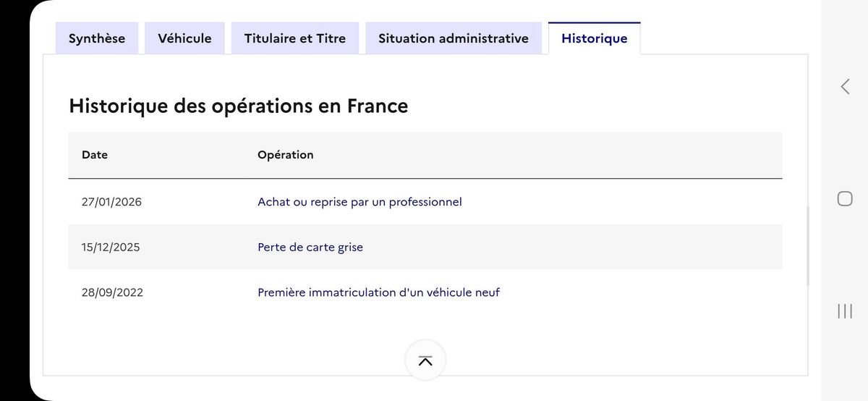Click the Opération column header
Image resolution: width=868 pixels, height=401 pixels.
tap(286, 155)
